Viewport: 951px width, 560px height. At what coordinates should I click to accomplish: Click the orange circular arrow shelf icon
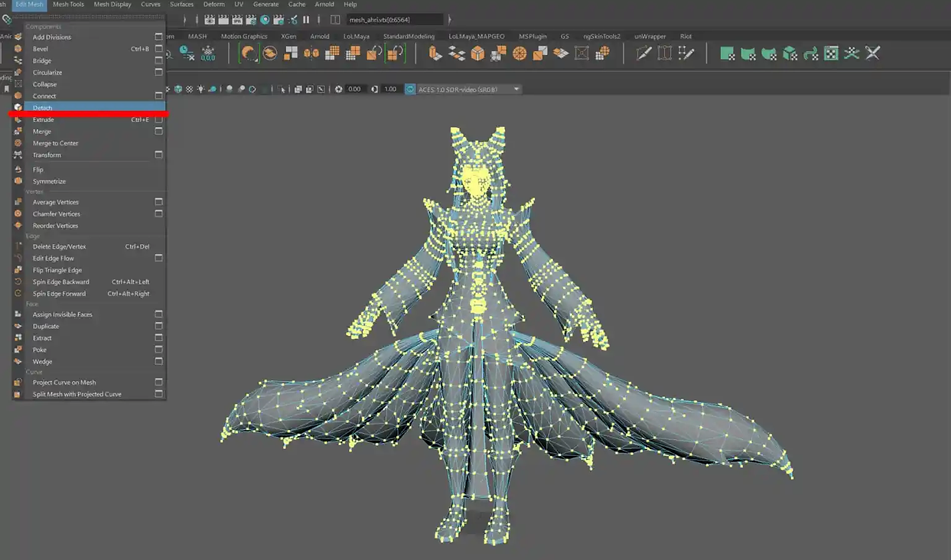249,54
